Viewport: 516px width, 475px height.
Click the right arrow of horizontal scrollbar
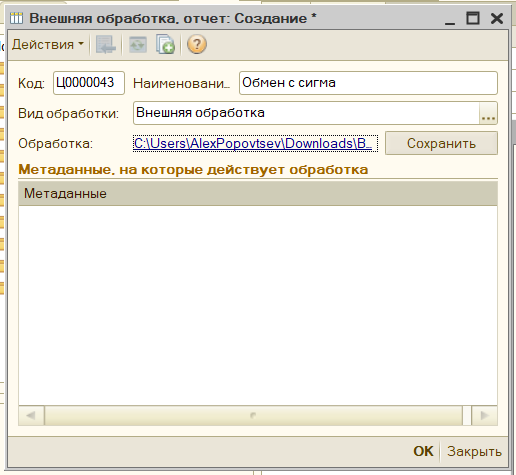(484, 415)
